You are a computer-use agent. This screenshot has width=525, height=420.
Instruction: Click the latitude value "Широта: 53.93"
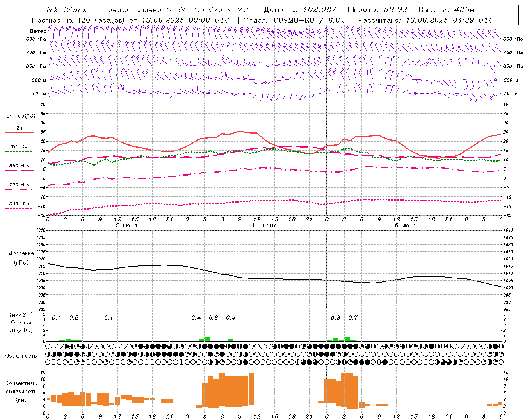click(x=377, y=10)
